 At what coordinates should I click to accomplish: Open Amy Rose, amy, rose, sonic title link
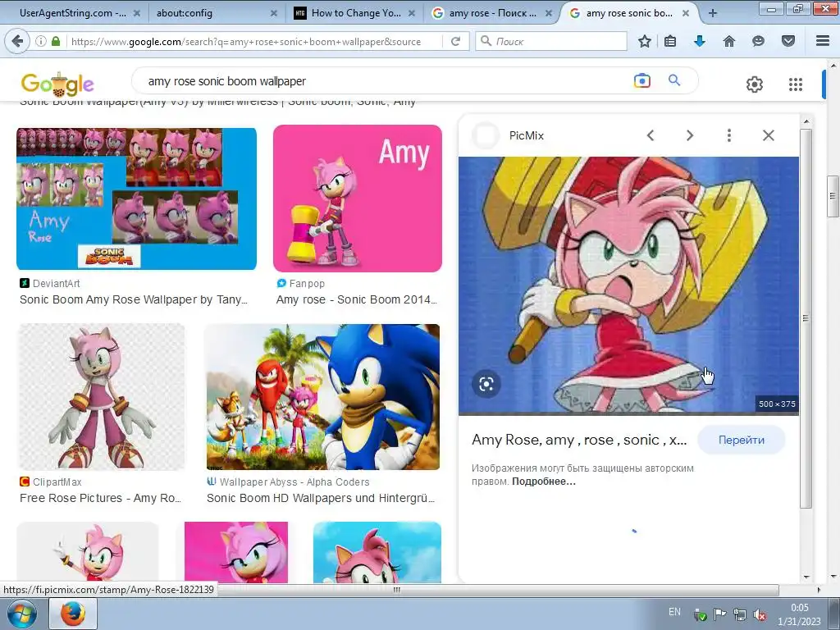coord(578,440)
